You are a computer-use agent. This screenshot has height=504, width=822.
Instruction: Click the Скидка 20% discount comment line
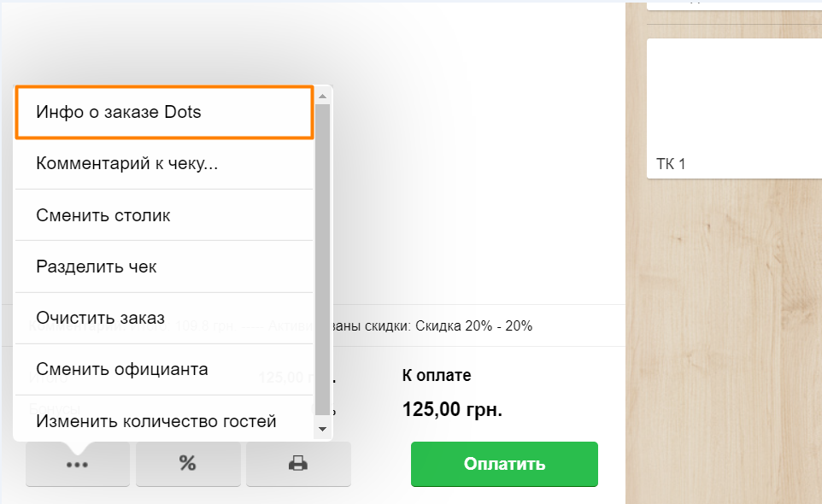432,325
